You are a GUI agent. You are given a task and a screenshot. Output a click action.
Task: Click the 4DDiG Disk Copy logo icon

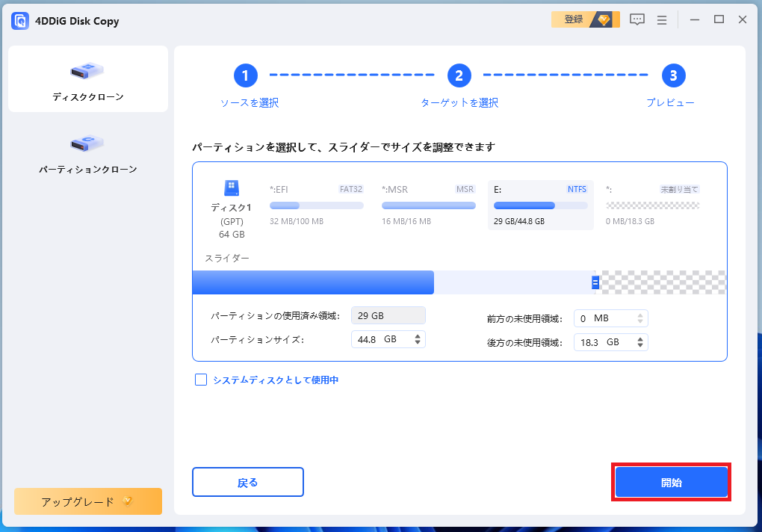pos(21,20)
